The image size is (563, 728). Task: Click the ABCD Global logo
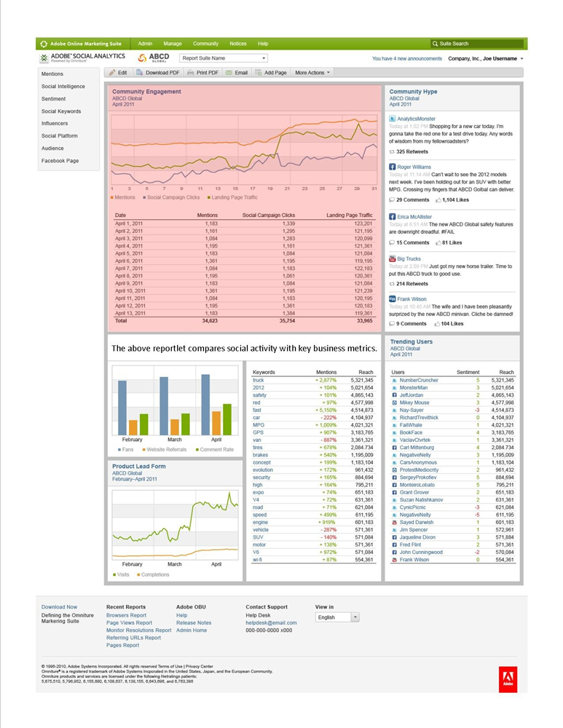(x=153, y=58)
